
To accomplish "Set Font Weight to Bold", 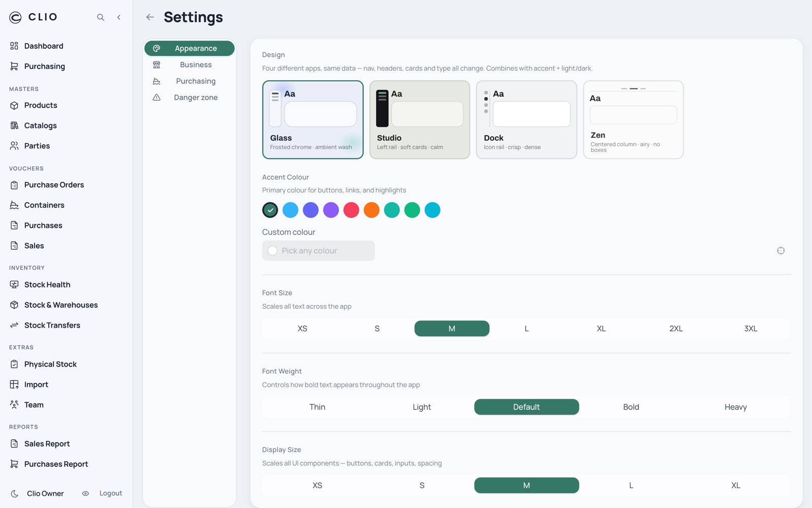I will click(631, 407).
